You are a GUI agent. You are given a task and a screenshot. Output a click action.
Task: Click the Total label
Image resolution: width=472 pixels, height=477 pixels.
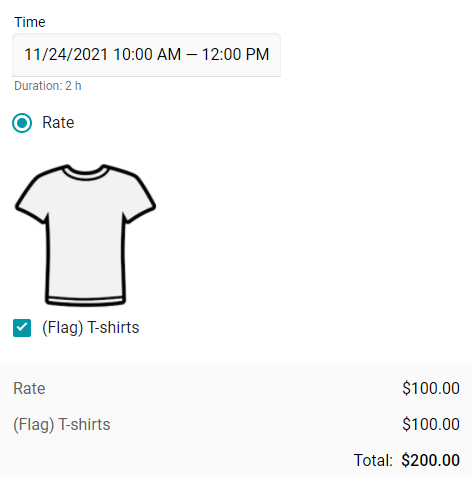[373, 460]
